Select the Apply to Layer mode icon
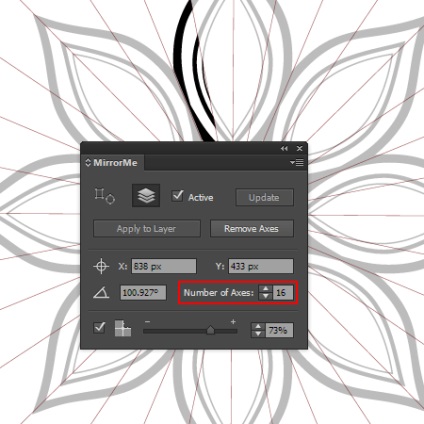Screen dimensions: 424x424 pos(146,195)
